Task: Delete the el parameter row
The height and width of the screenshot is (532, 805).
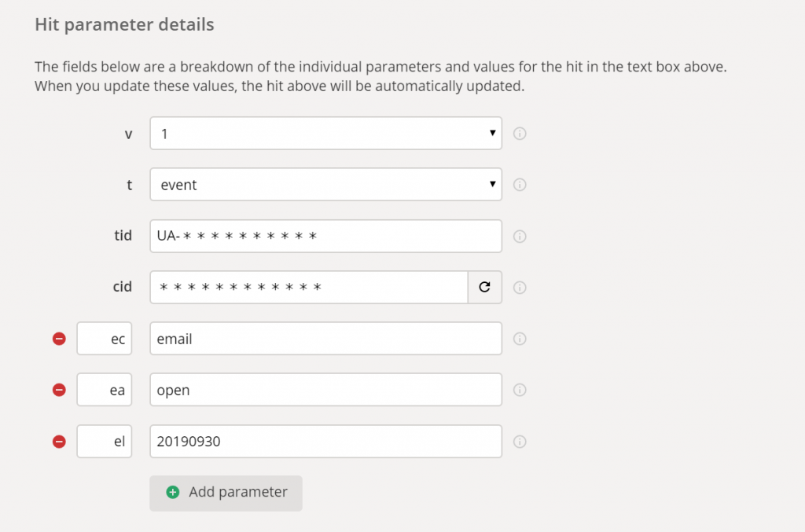Action: [59, 441]
